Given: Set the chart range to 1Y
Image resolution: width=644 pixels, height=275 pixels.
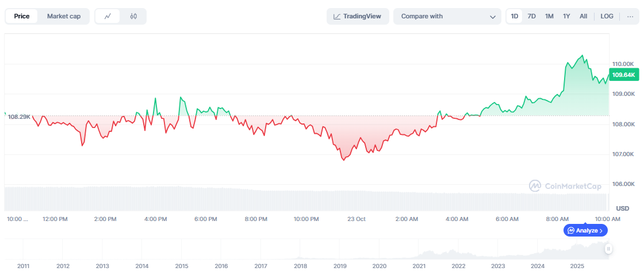Looking at the screenshot, I should [x=566, y=17].
